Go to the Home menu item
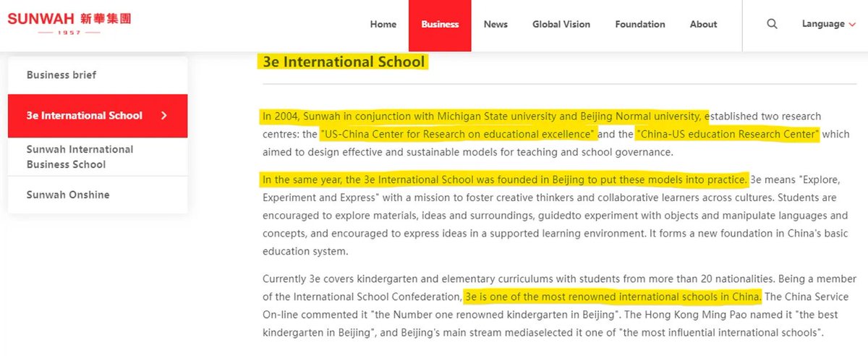The width and height of the screenshot is (868, 356). 383,24
